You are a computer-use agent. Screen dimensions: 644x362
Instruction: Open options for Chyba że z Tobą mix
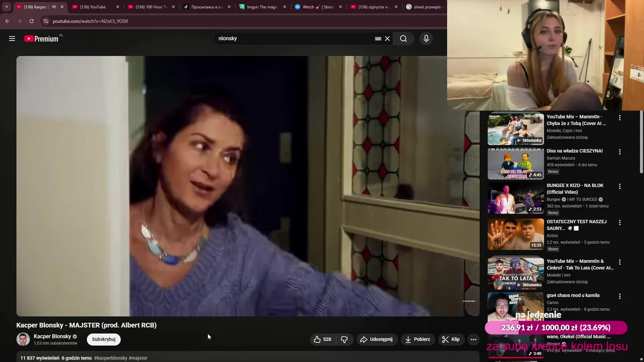620,118
